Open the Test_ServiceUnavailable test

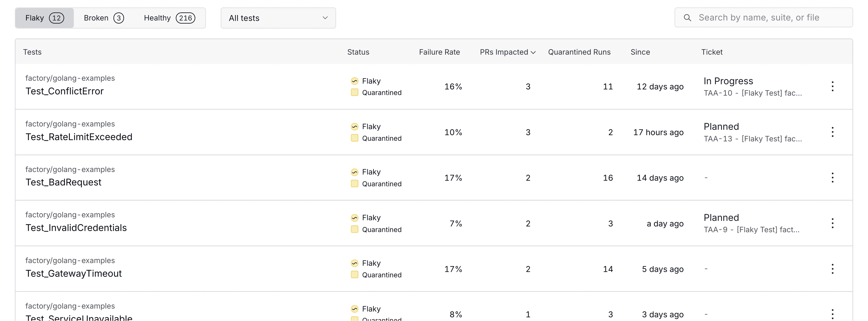79,318
